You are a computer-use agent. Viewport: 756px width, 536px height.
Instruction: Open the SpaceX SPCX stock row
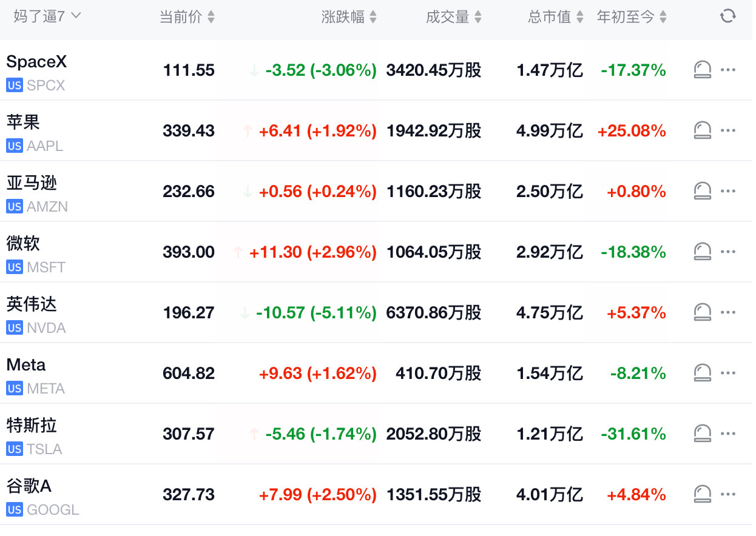(376, 70)
